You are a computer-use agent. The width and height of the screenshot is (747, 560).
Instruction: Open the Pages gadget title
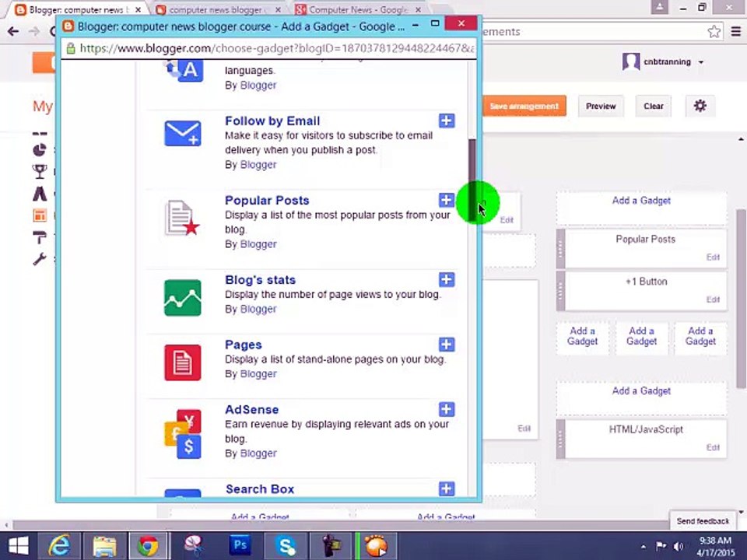244,345
